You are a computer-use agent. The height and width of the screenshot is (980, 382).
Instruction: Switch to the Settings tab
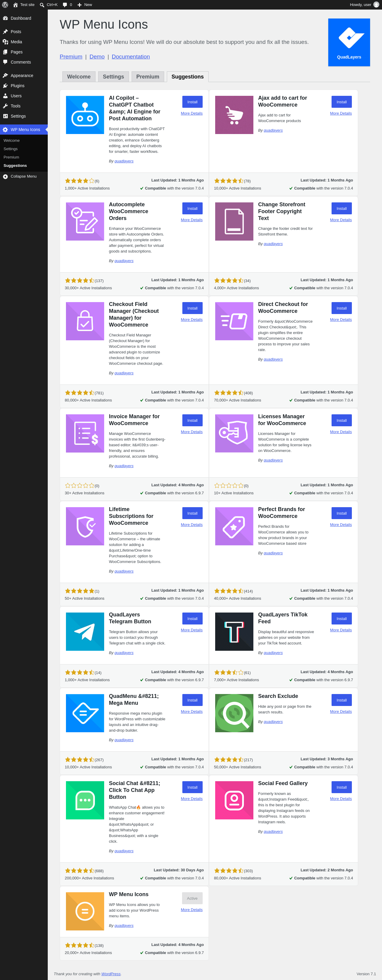pos(113,76)
